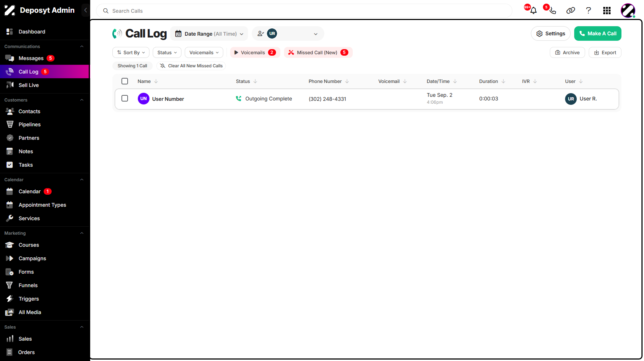Open the apps grid icon
The image size is (644, 361).
pyautogui.click(x=607, y=11)
